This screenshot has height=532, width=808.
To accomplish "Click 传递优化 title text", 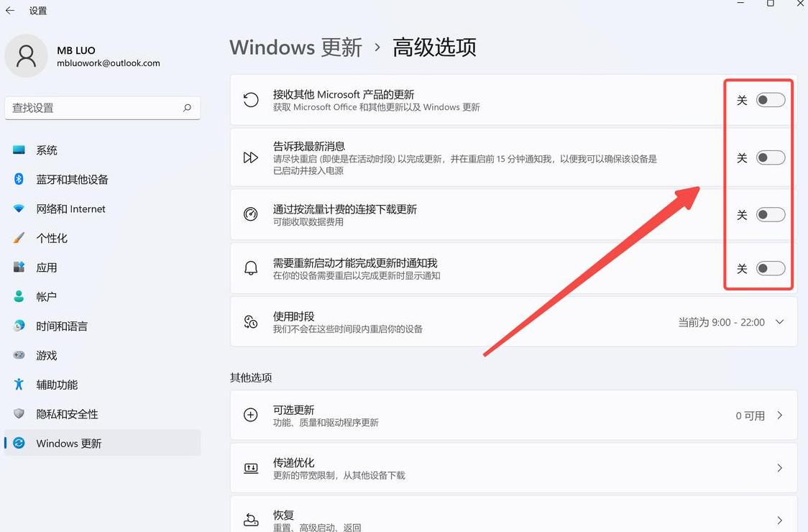I will coord(294,462).
